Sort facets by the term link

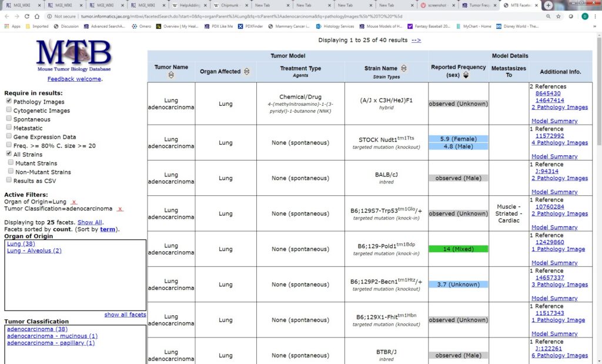click(x=108, y=229)
